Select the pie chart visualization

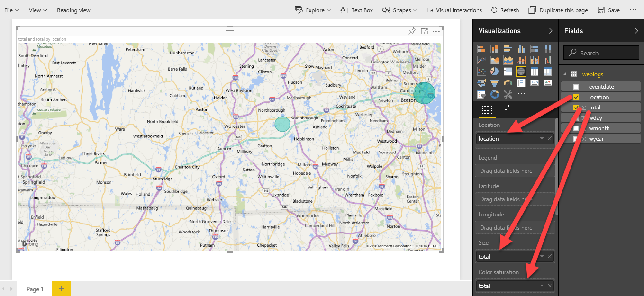pos(494,71)
